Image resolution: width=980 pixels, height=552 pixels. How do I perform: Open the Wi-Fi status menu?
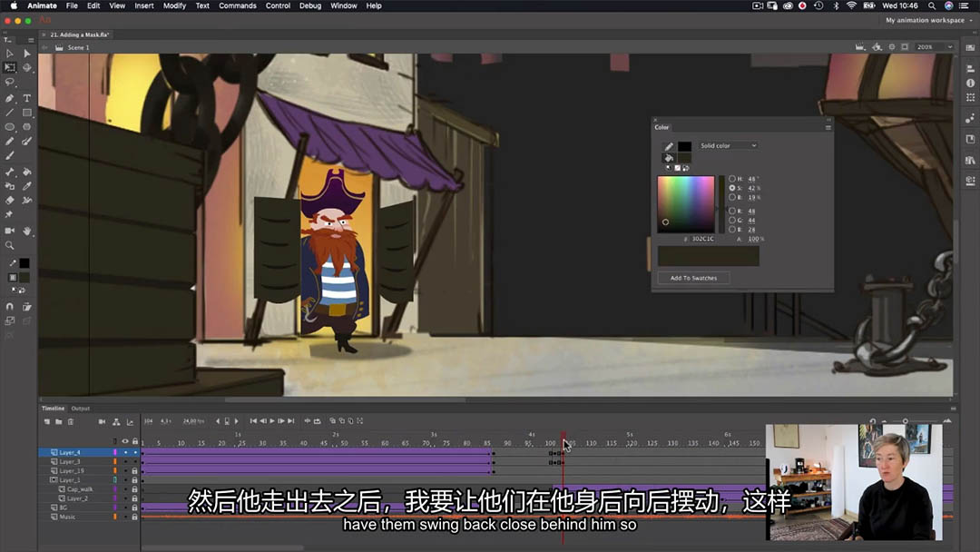pos(851,5)
